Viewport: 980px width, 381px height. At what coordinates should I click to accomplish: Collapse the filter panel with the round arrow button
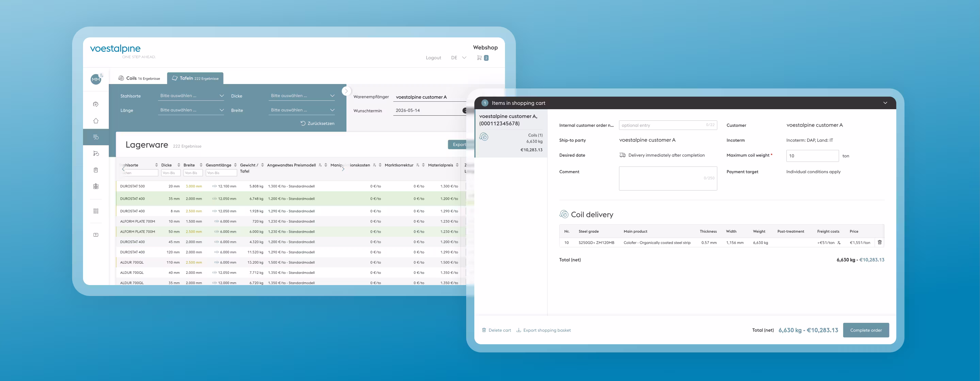point(346,91)
